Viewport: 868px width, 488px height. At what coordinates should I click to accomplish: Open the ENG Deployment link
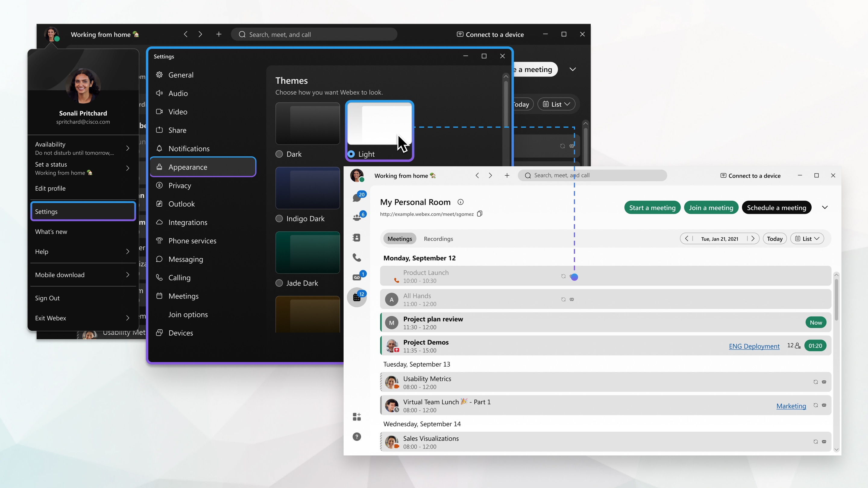click(x=754, y=346)
